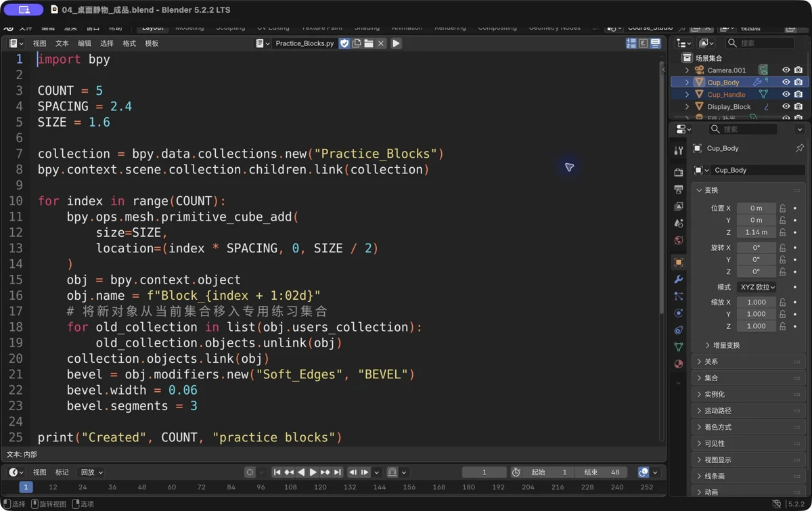The height and width of the screenshot is (511, 812).
Task: Jump to the timeline end frame
Action: (337, 472)
